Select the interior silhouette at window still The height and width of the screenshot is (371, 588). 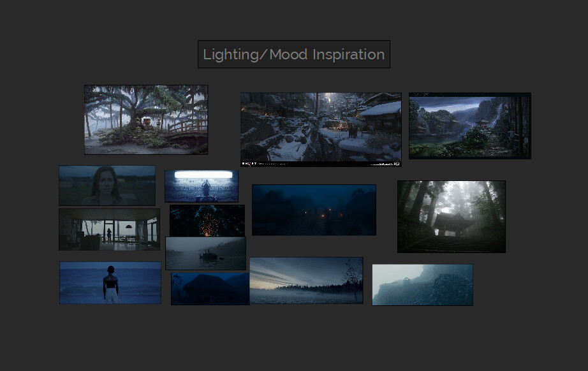point(109,229)
